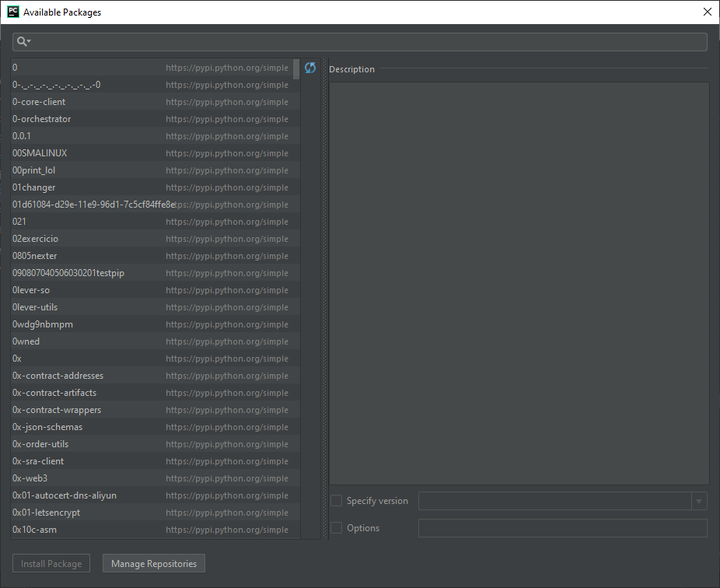Select the 090807040506030201testpip package
The image size is (720, 588).
(156, 273)
